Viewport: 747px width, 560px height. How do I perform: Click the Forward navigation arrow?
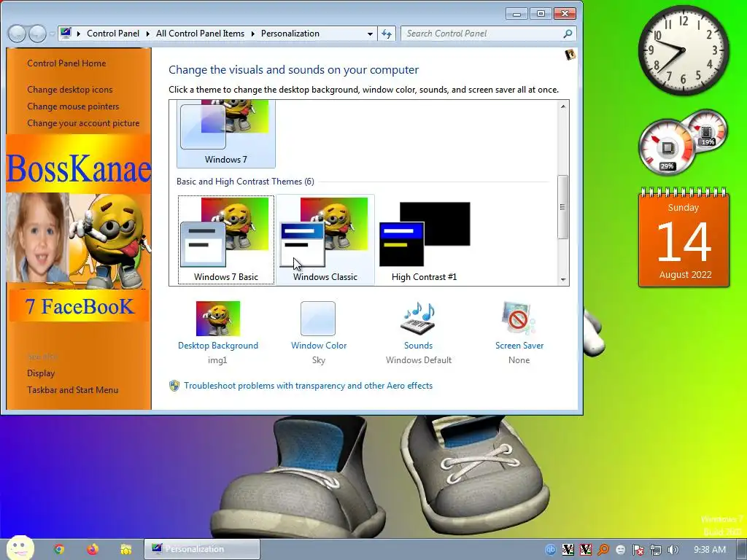click(37, 34)
